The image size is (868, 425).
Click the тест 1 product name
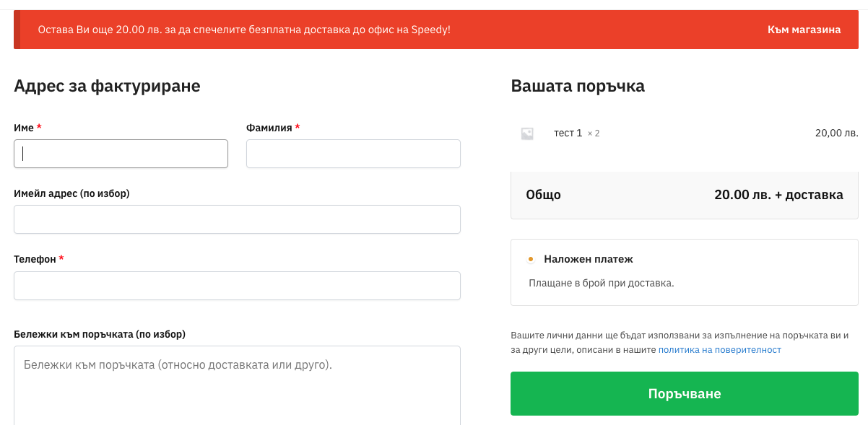(568, 133)
